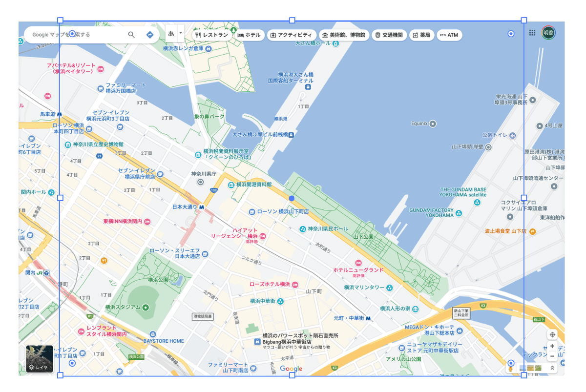
Task: Filter by アクティビティ chip
Action: [x=291, y=35]
